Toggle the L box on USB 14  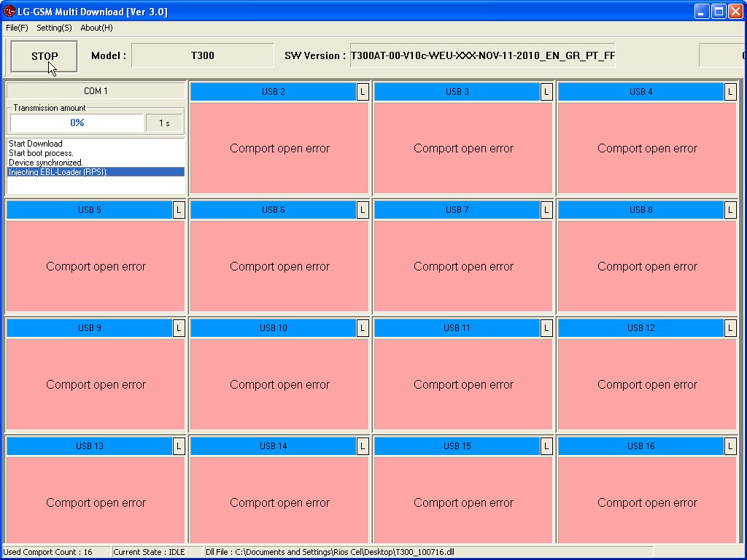tap(363, 446)
